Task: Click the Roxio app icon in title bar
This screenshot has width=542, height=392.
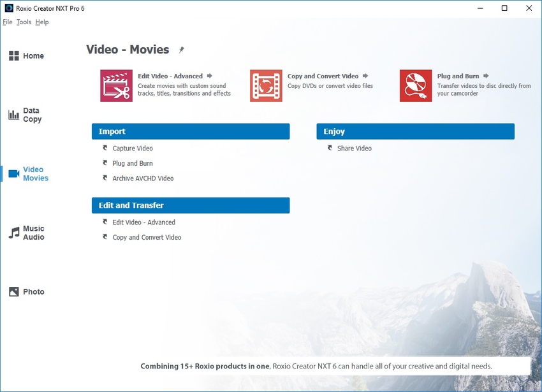Action: pos(9,8)
